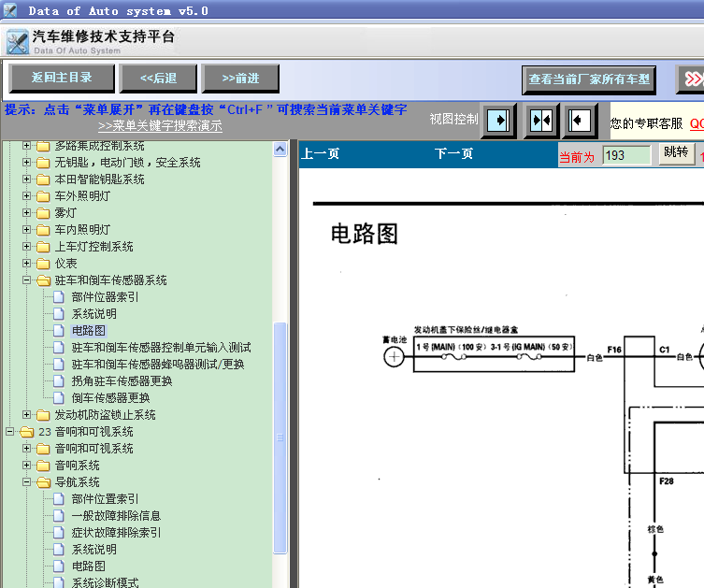Image resolution: width=704 pixels, height=588 pixels.
Task: Expand the 车内照明灯 folder
Action: click(x=26, y=229)
